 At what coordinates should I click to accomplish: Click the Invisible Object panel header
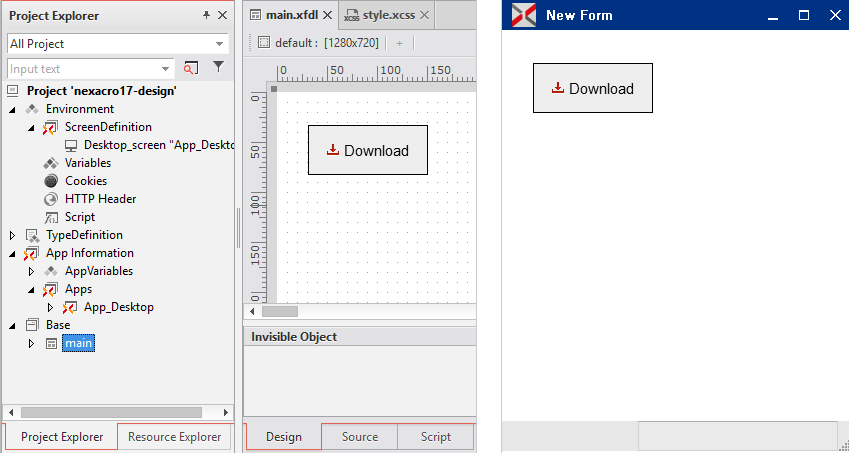360,337
